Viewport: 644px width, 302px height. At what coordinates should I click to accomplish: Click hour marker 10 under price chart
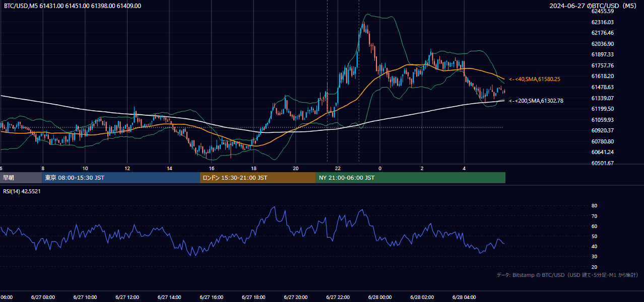click(85, 168)
